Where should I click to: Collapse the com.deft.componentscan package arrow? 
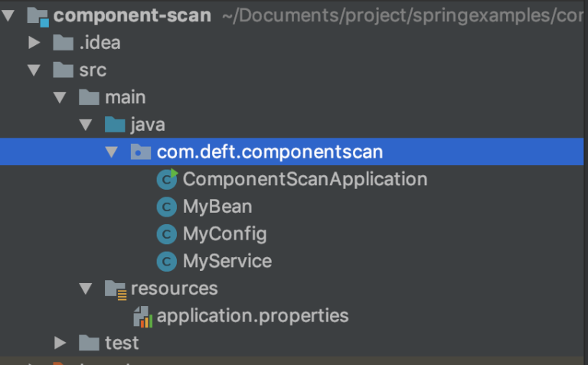click(112, 152)
